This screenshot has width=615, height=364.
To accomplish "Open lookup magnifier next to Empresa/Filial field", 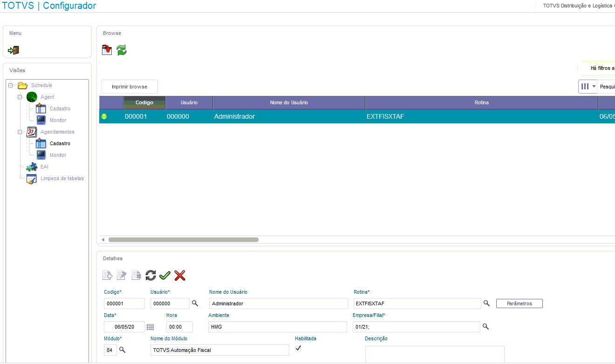I will (485, 327).
